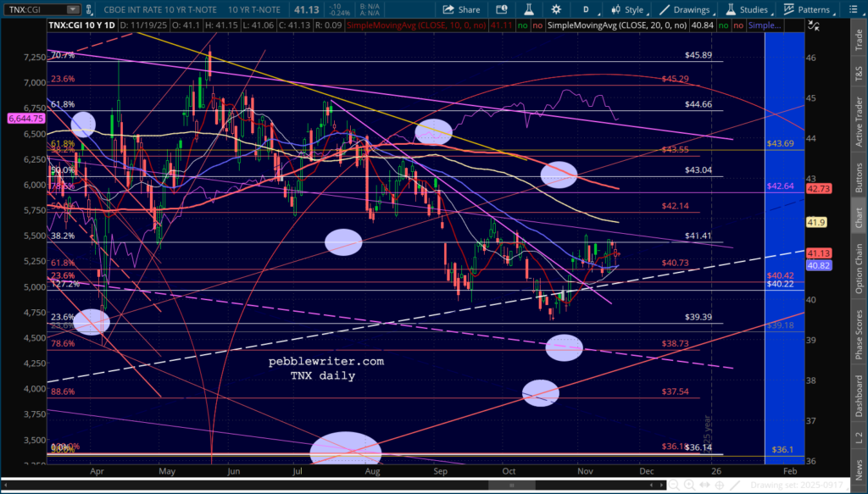
Task: Open the L2 side tab
Action: point(859,437)
